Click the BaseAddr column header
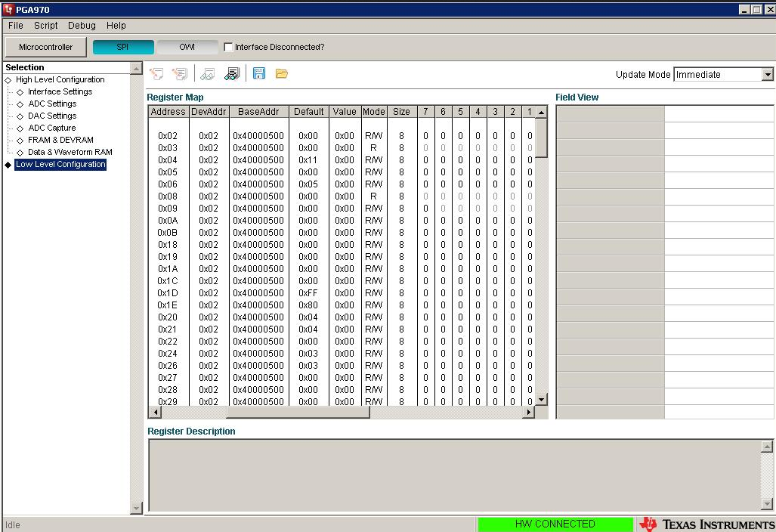 258,112
